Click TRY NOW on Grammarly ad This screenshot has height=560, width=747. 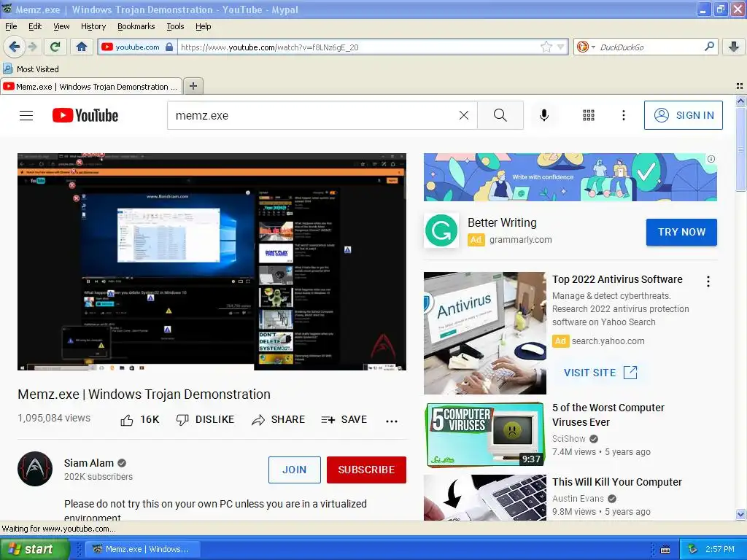681,232
